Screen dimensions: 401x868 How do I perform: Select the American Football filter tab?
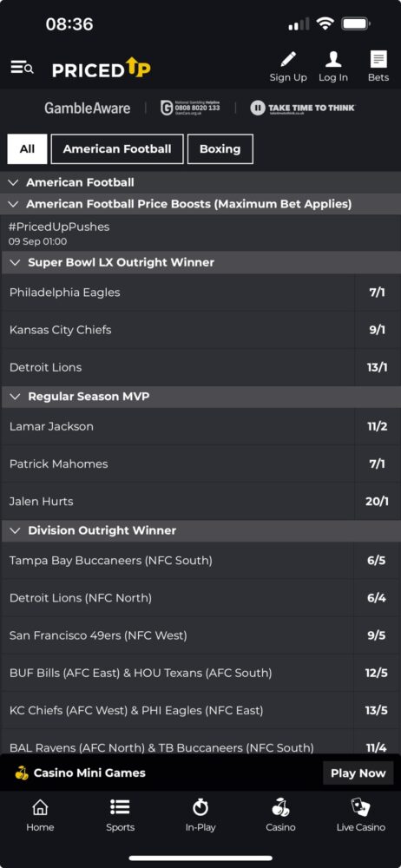click(x=117, y=149)
